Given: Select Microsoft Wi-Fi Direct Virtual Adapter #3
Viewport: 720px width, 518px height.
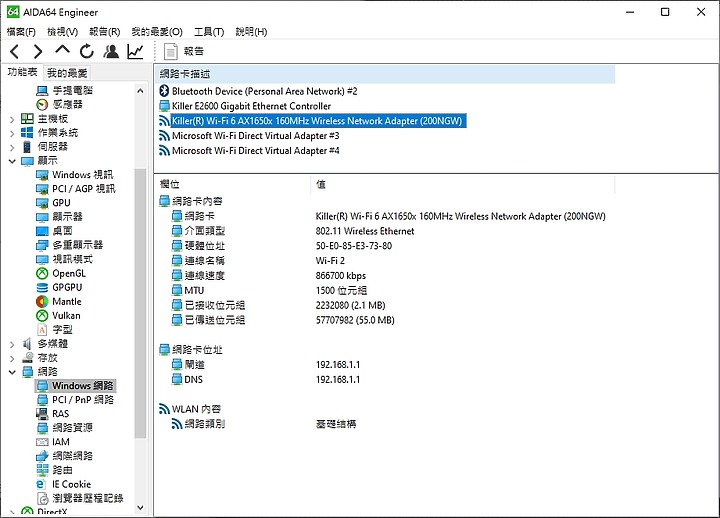Looking at the screenshot, I should click(x=255, y=136).
